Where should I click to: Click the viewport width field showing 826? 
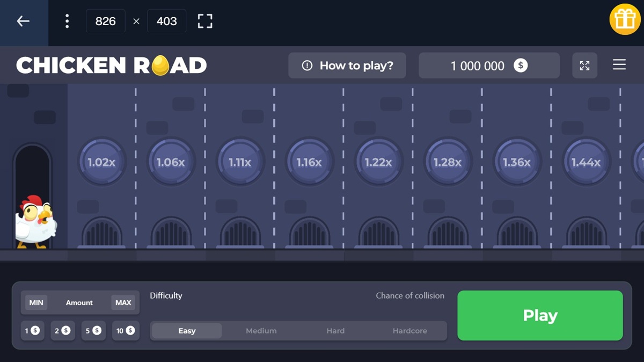point(106,21)
